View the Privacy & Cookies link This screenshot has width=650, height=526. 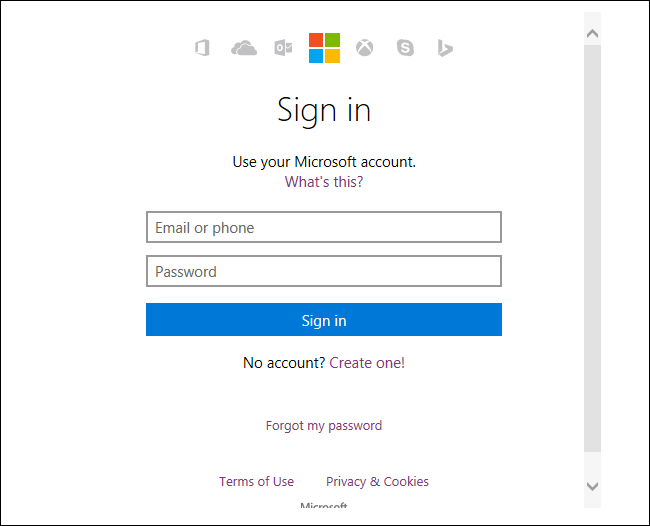pyautogui.click(x=377, y=481)
